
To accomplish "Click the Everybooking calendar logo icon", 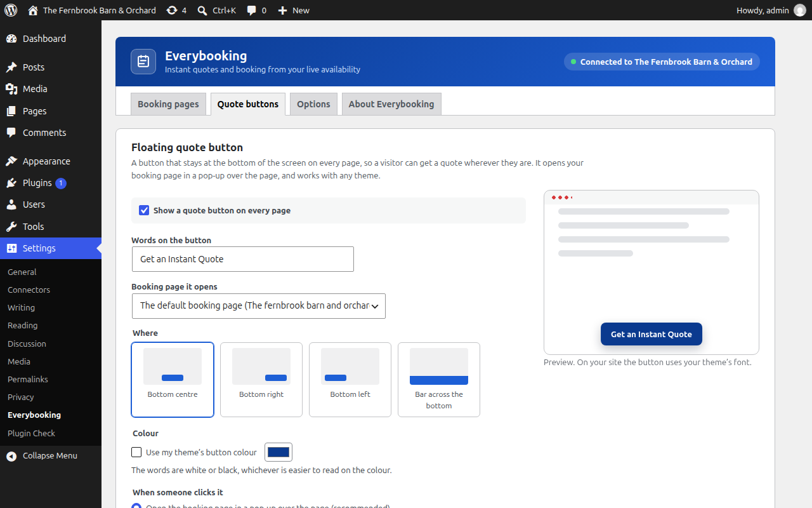I will click(x=143, y=62).
